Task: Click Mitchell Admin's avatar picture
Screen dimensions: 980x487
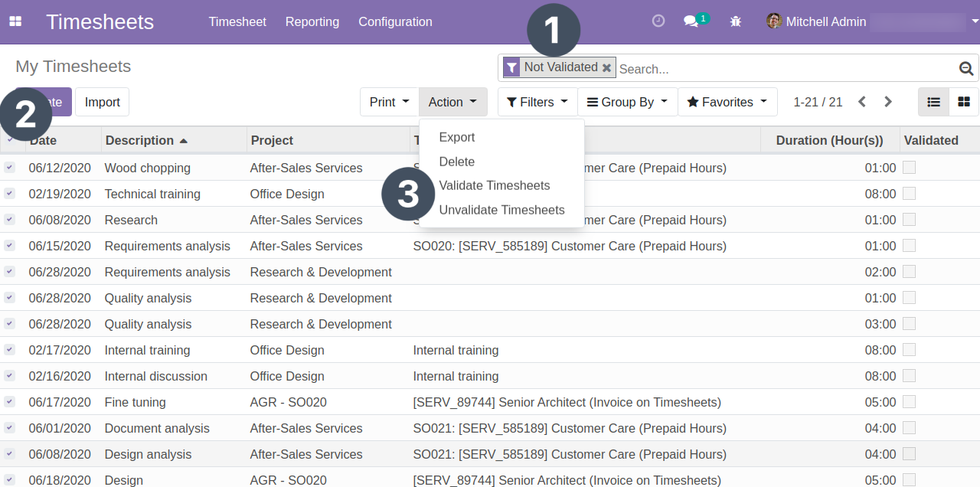Action: pyautogui.click(x=774, y=21)
